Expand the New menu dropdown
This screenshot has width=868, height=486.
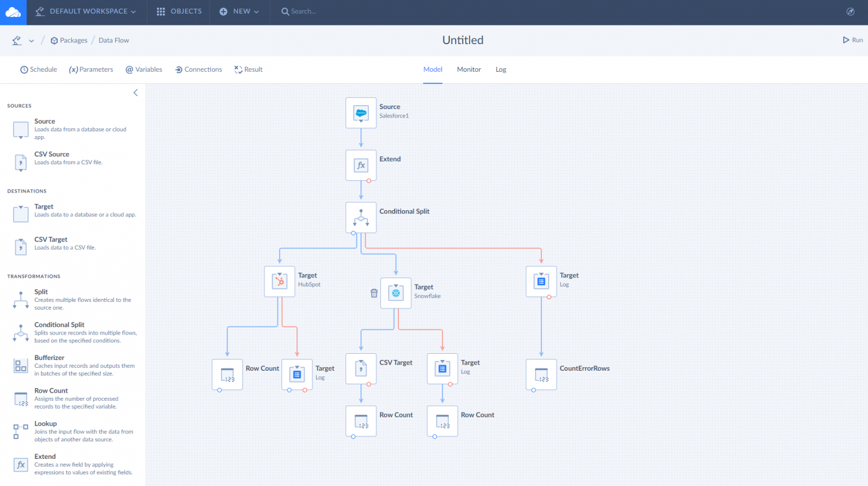(240, 11)
